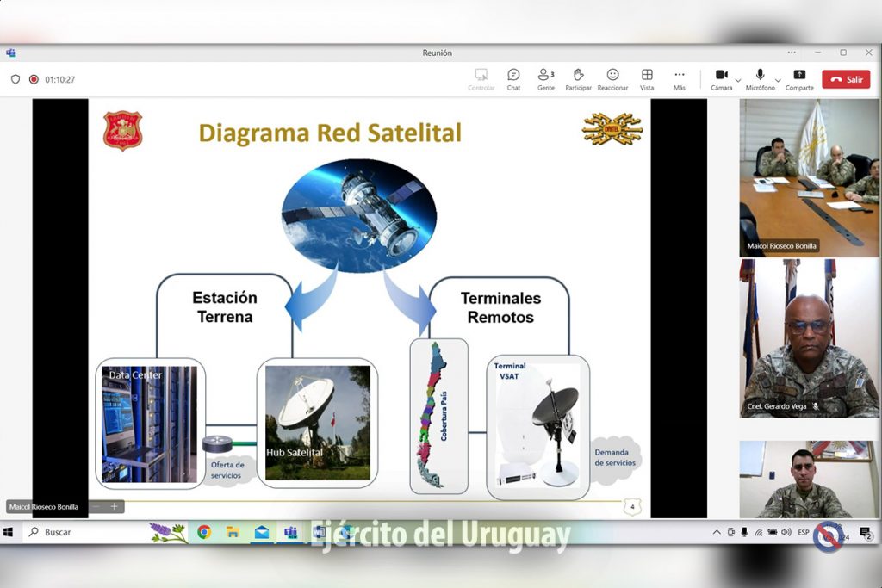Expand the Cámara options dropdown arrow
Viewport: 882px width, 588px height.
738,80
